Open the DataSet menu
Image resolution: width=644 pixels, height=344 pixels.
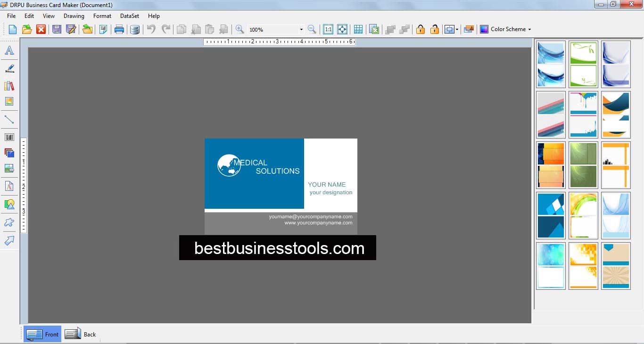point(129,16)
